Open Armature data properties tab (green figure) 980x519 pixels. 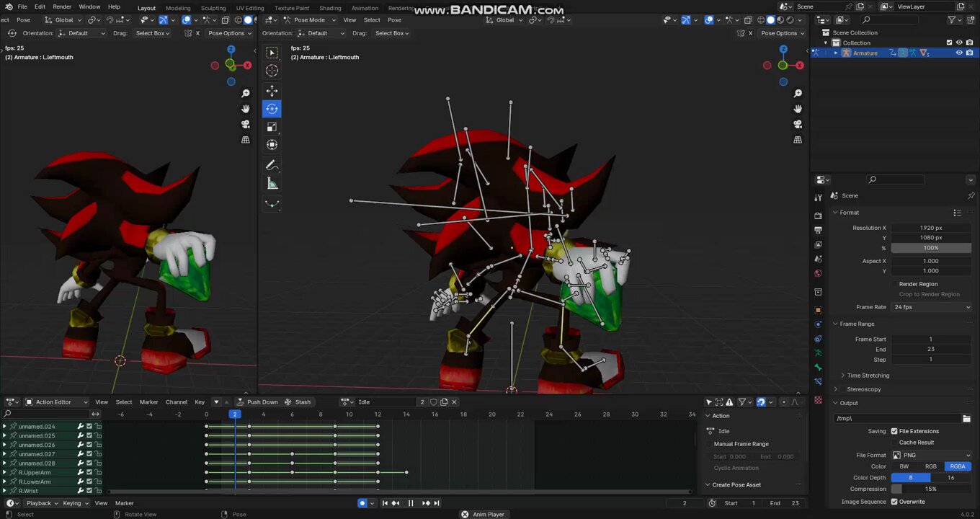coord(818,352)
